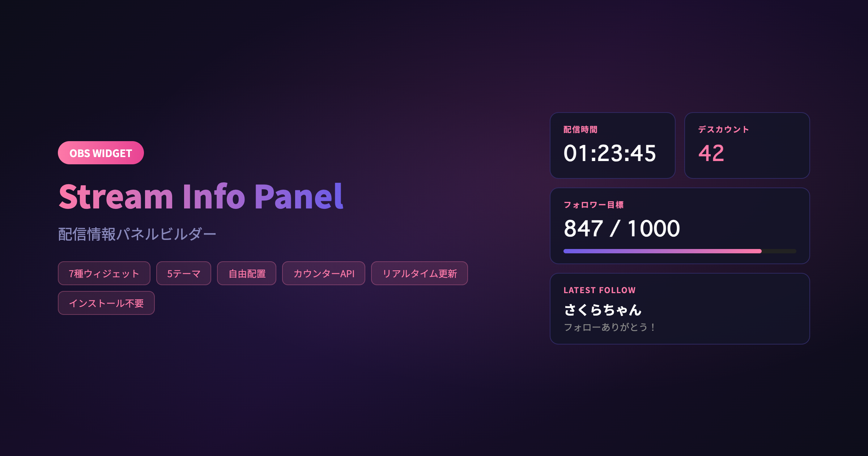Select the 配信情報パネルビルダー subtitle
Viewport: 868px width, 456px height.
click(x=136, y=233)
